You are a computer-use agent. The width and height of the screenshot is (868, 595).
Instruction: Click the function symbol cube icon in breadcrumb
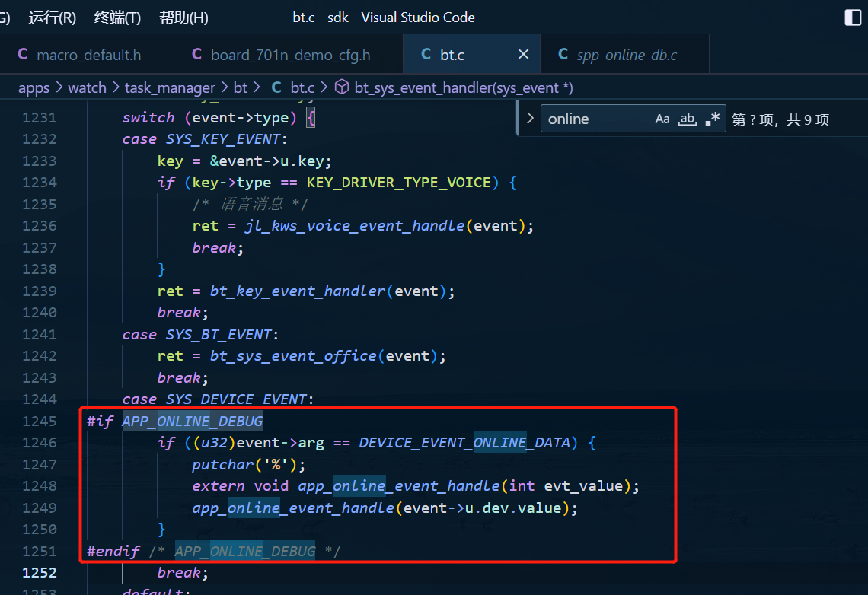[342, 87]
